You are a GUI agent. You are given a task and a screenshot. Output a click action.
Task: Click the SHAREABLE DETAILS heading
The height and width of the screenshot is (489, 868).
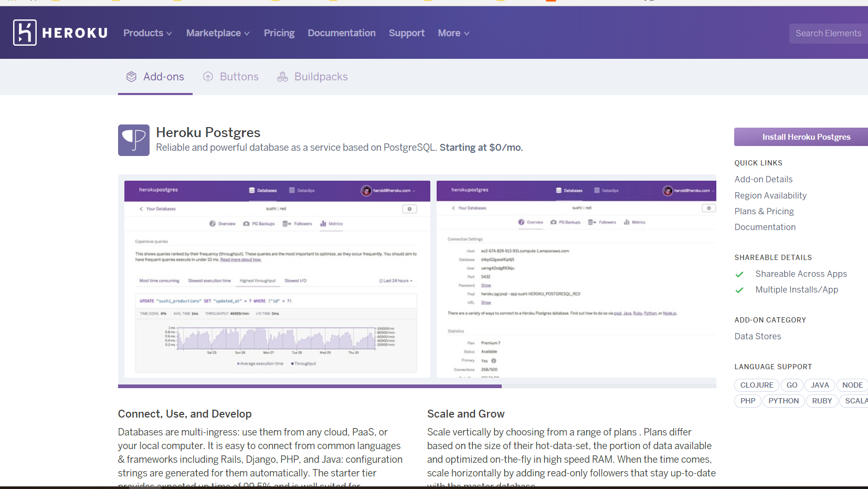pyautogui.click(x=773, y=257)
